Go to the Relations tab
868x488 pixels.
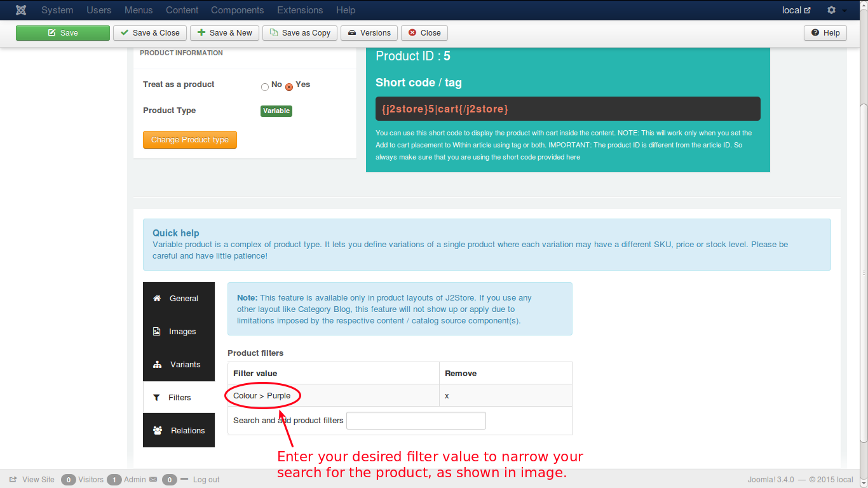tap(179, 431)
